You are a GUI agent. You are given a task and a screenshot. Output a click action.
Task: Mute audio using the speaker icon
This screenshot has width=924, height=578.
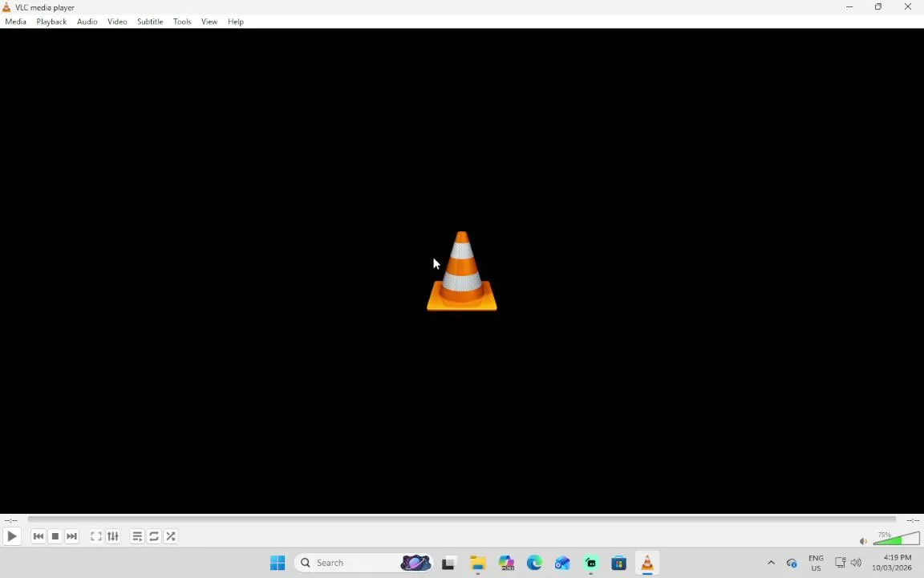[x=863, y=541]
